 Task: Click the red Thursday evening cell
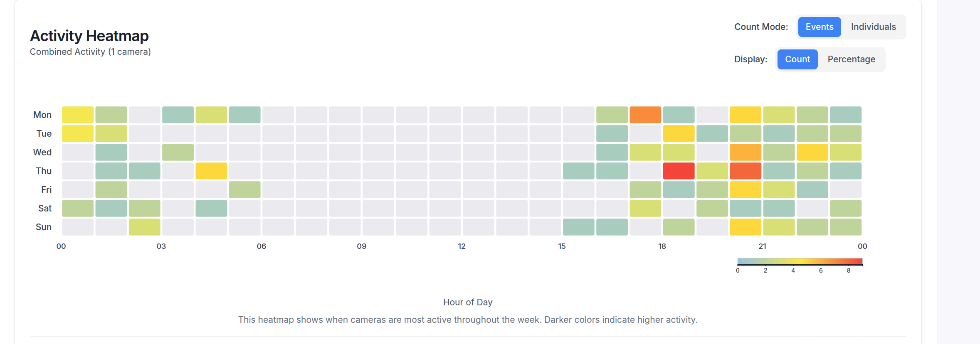click(679, 171)
